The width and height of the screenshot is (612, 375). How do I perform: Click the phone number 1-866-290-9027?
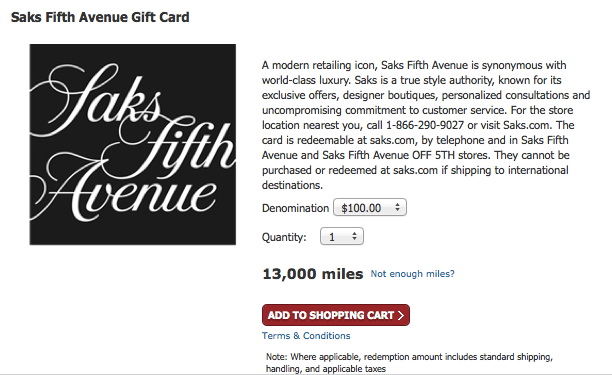[x=425, y=125]
